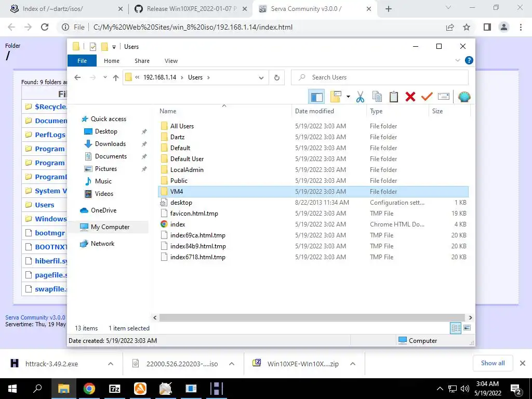Open the Share ribbon tab
Screen dimensions: 532x399
pos(142,61)
